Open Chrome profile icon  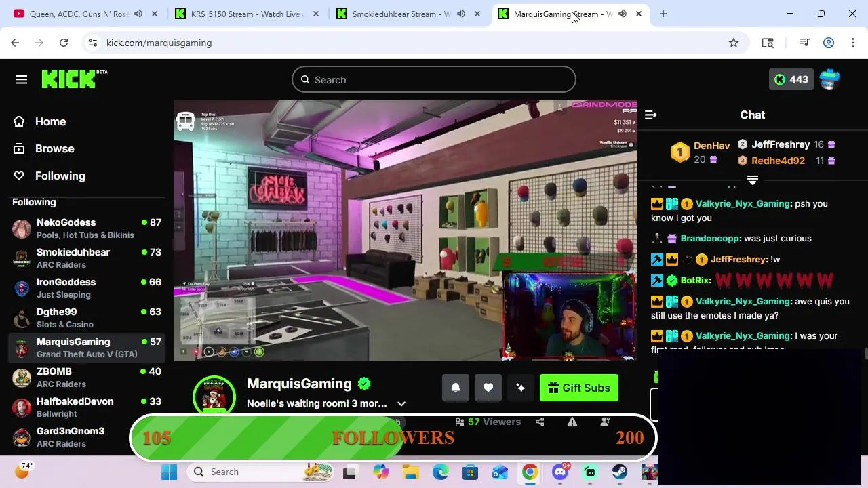[829, 43]
